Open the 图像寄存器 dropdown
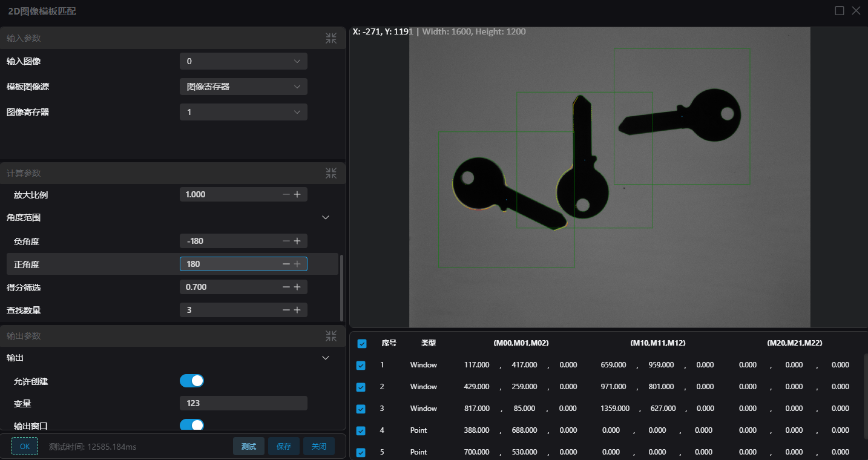The height and width of the screenshot is (460, 868). 243,112
